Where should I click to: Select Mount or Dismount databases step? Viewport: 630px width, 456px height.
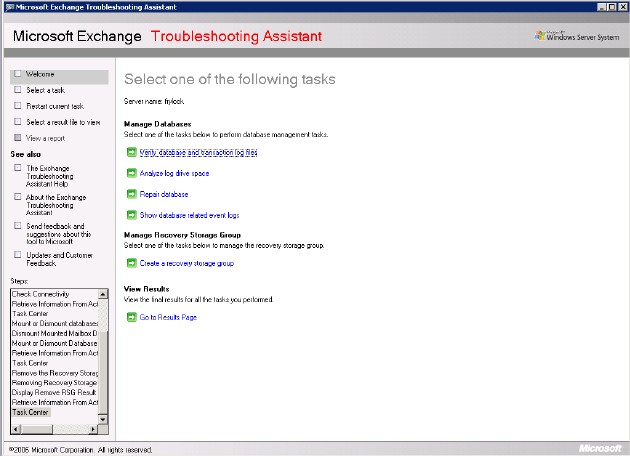point(55,323)
